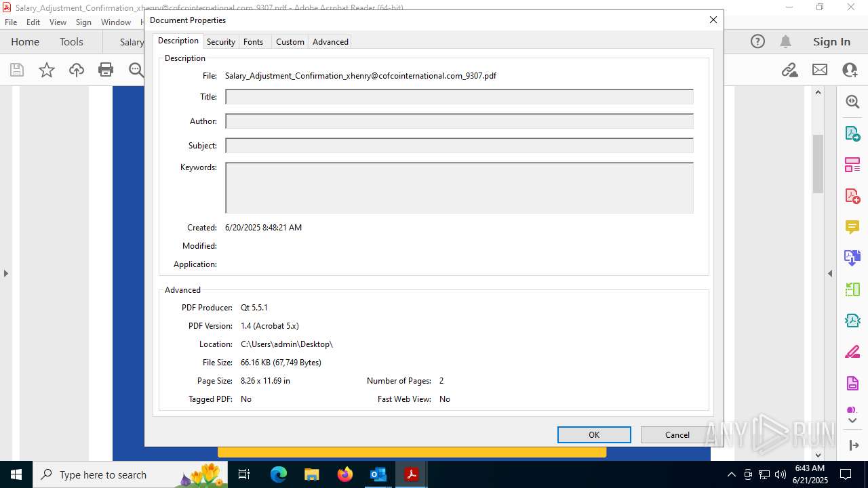Open Outlook from taskbar

(378, 474)
